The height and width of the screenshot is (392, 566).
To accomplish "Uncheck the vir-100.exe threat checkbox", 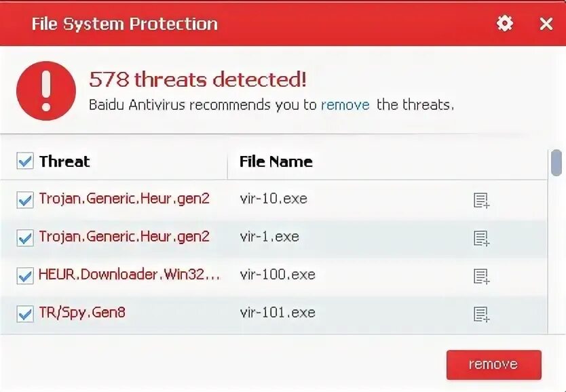I will point(25,275).
